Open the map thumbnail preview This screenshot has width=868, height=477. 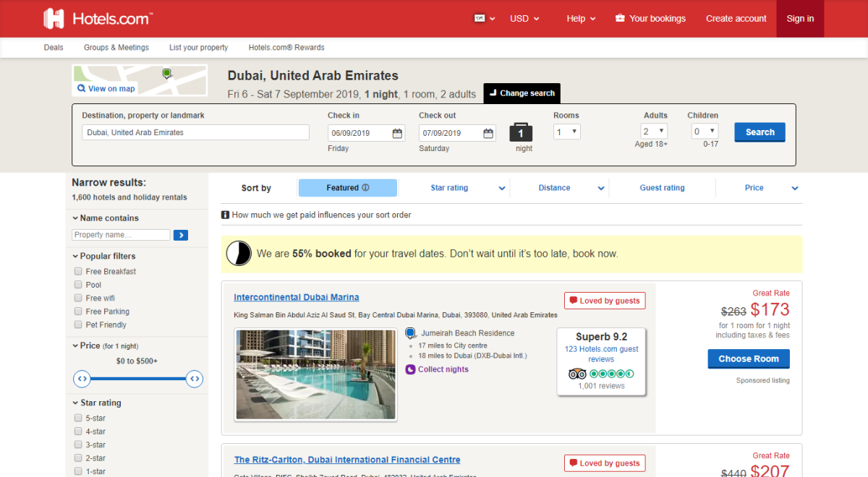[x=140, y=80]
